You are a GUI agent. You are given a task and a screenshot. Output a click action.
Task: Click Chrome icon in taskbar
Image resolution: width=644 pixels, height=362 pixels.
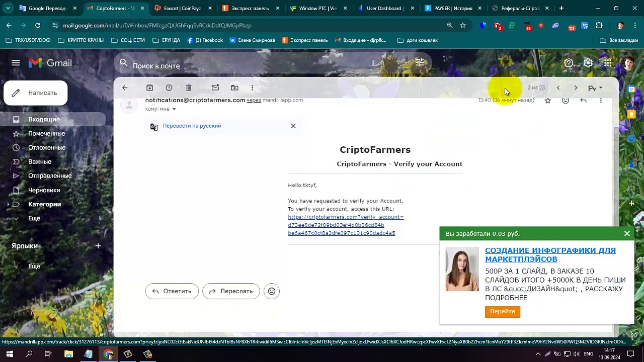pos(108,354)
